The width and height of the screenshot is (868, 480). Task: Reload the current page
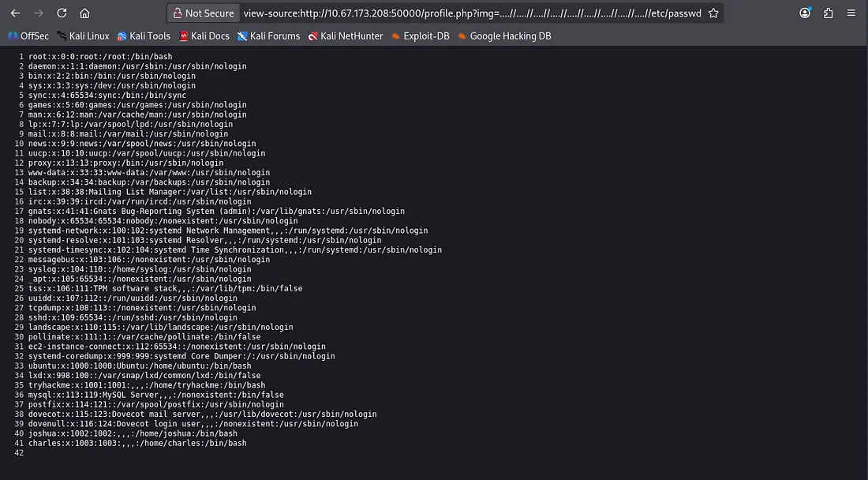pos(62,13)
